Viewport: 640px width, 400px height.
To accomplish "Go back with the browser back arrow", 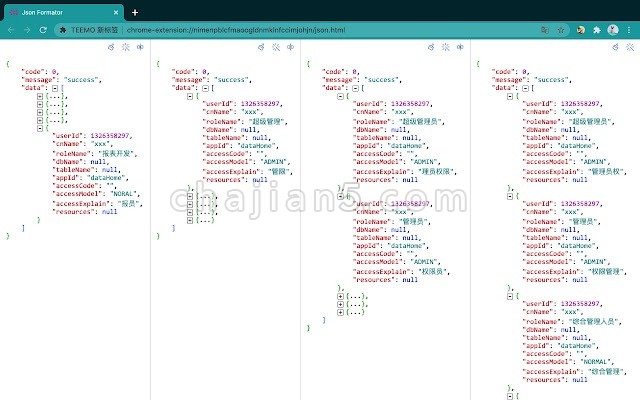I will tap(11, 30).
